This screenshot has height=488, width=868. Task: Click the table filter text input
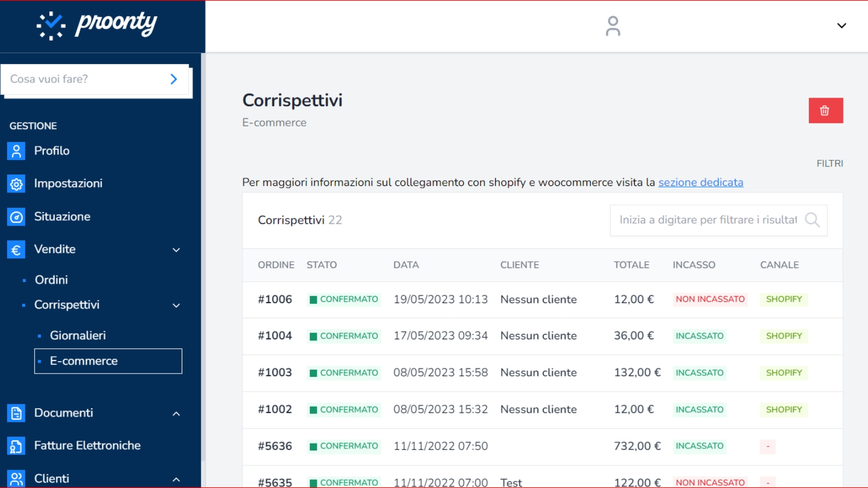tap(708, 220)
